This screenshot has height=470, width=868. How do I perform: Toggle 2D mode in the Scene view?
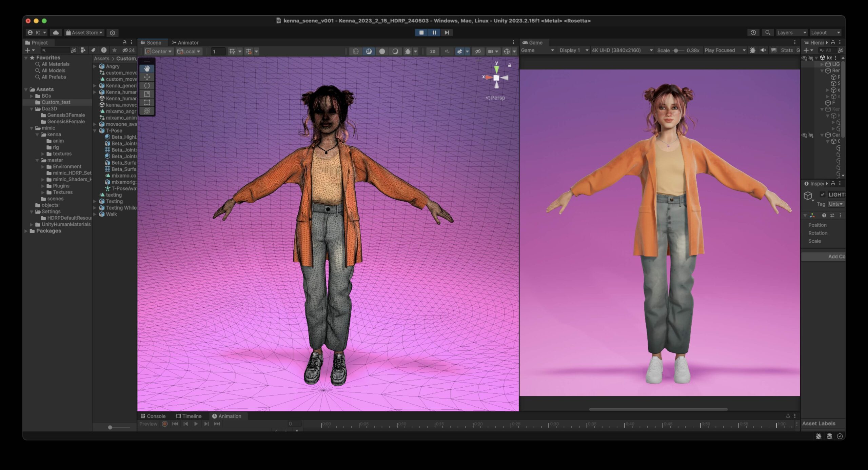coord(433,51)
